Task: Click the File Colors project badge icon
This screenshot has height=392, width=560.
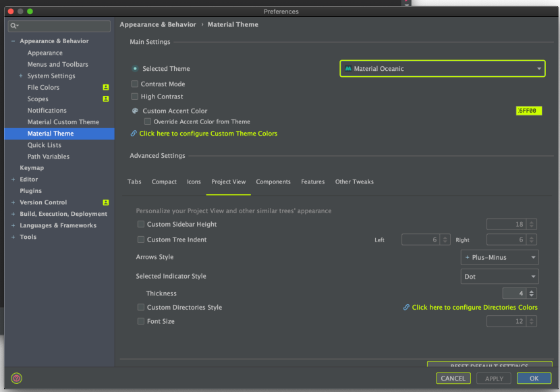Action: click(x=106, y=88)
